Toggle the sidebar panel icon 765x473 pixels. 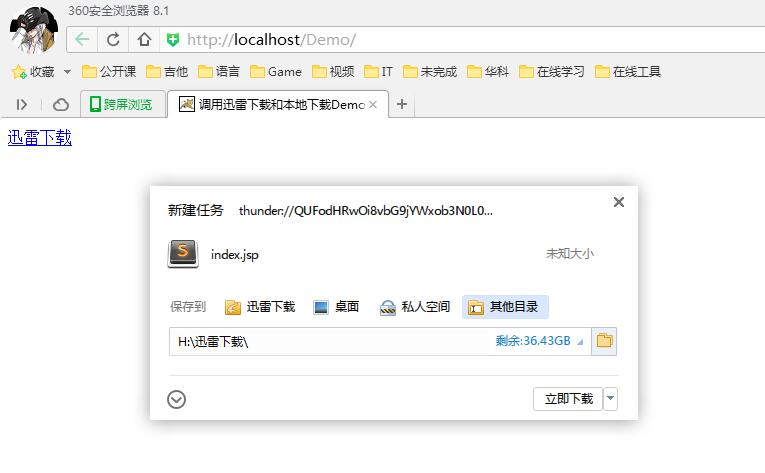point(21,104)
